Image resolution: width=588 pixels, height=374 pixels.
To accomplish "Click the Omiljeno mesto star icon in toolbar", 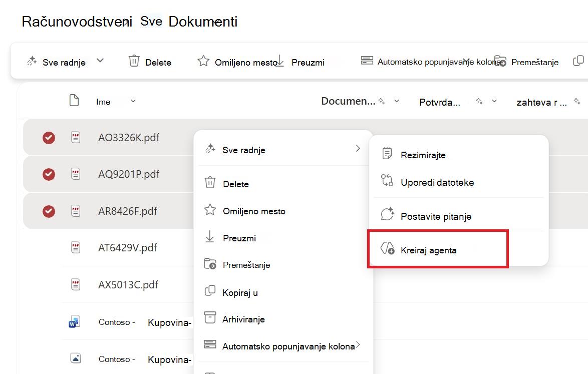I will [203, 61].
